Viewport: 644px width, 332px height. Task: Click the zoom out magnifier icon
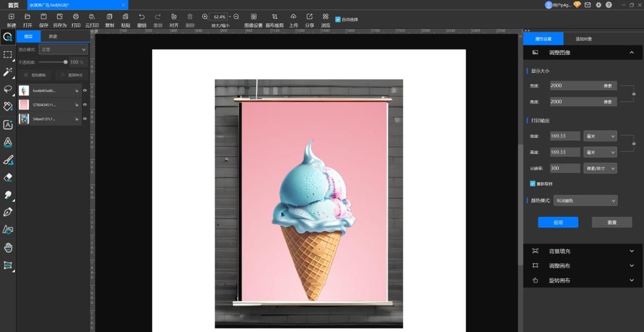pyautogui.click(x=236, y=17)
